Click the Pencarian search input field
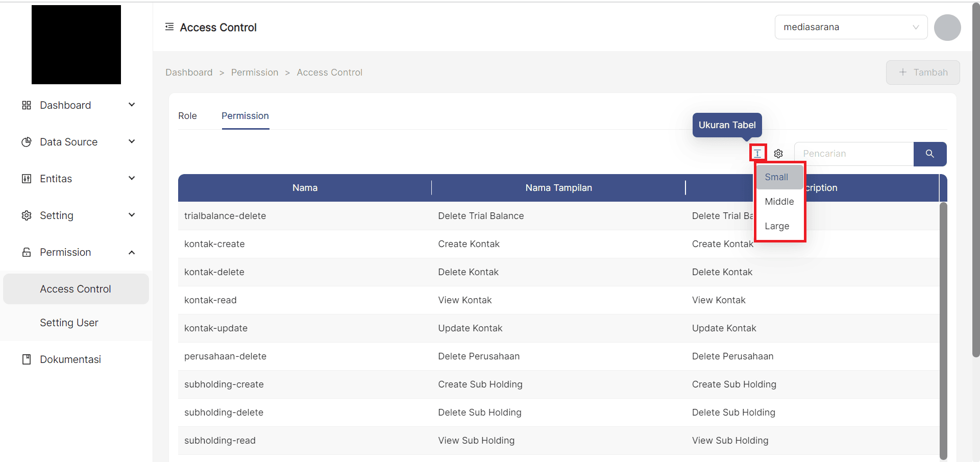 click(853, 154)
